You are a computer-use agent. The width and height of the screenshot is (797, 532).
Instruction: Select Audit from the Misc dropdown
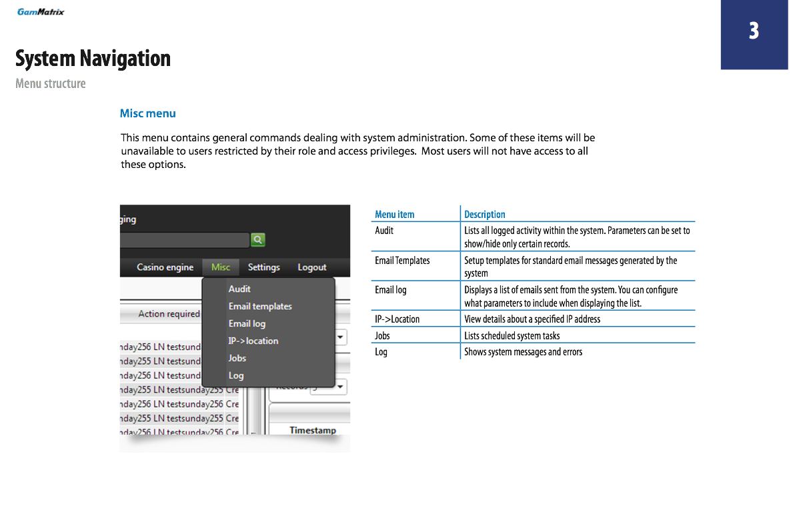point(239,289)
